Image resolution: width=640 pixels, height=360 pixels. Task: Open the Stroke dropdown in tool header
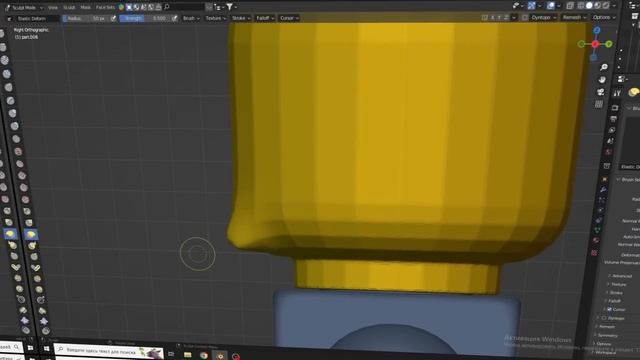(x=241, y=18)
